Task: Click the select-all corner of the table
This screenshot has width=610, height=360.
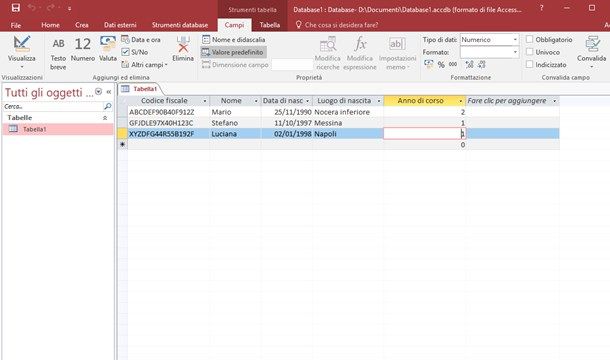Action: coord(123,101)
